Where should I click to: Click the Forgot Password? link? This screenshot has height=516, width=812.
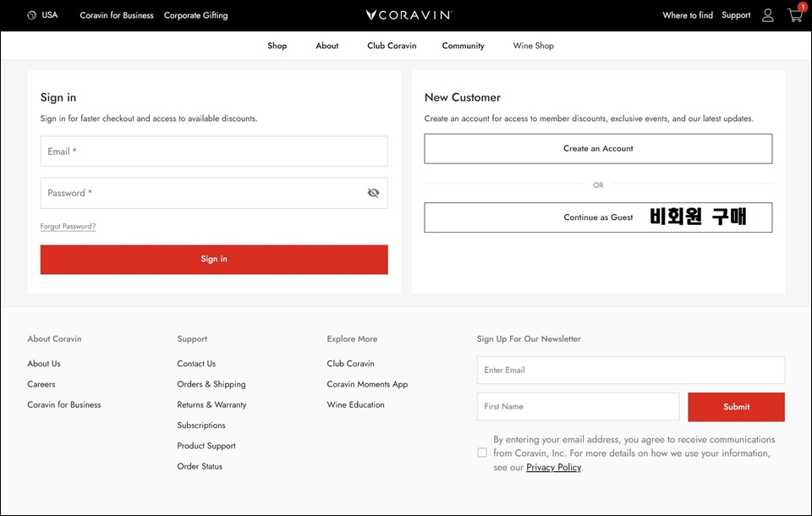coord(68,227)
